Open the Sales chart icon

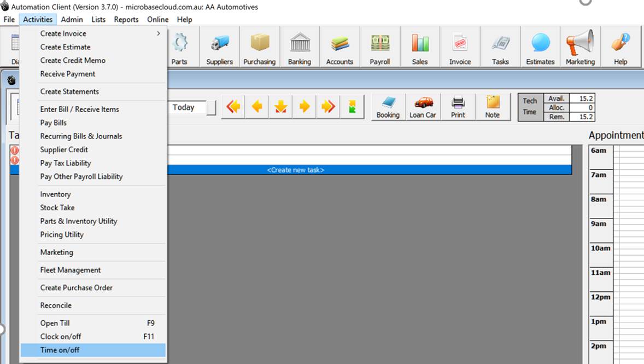(x=420, y=48)
